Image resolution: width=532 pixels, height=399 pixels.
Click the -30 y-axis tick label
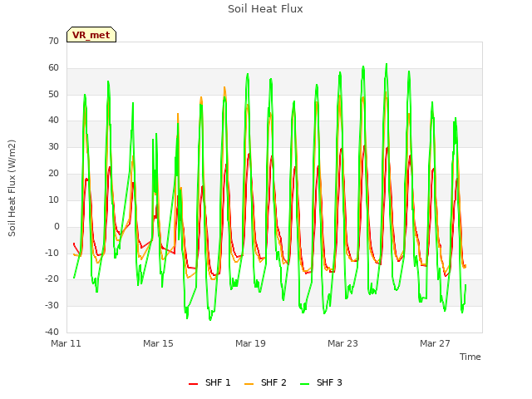[52, 305]
